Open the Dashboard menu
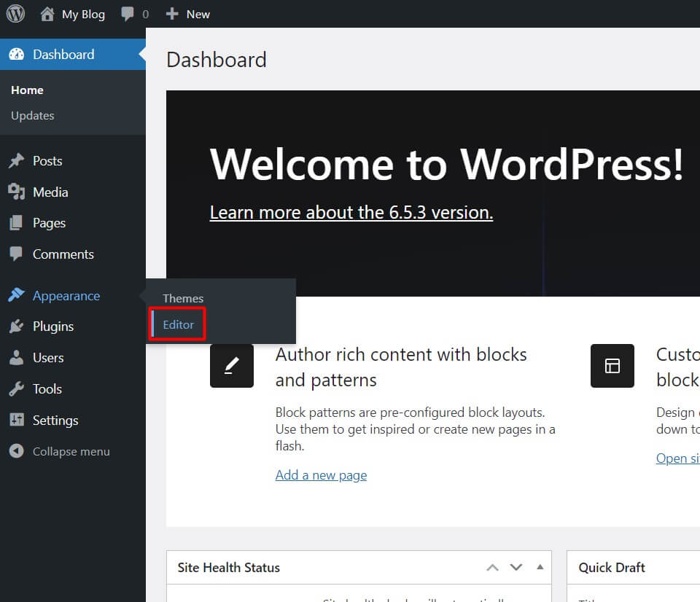This screenshot has height=602, width=700. [73, 55]
